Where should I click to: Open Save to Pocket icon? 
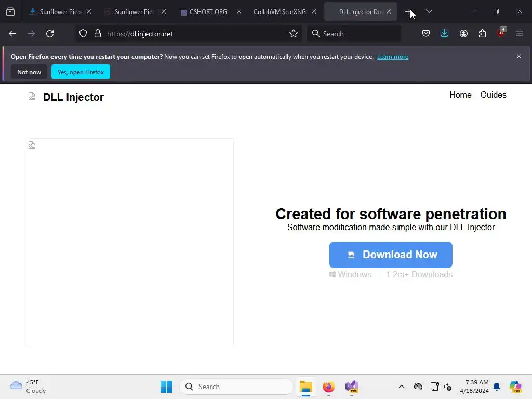point(426,34)
